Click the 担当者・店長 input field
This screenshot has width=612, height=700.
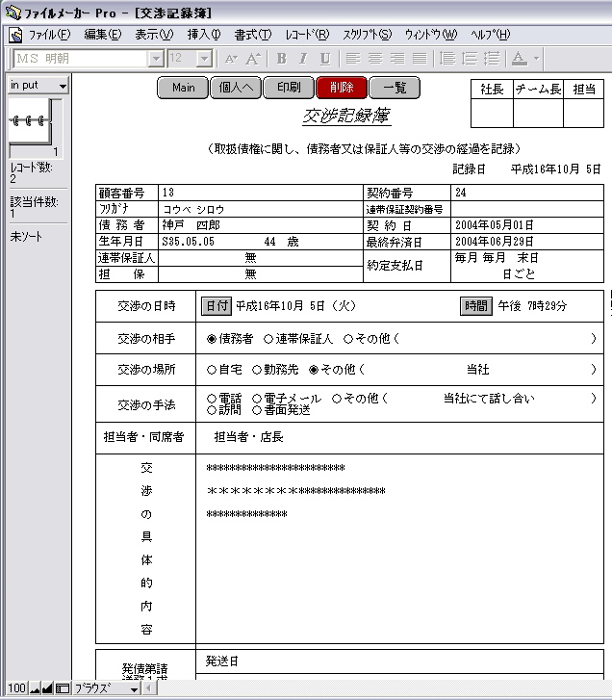click(x=399, y=437)
